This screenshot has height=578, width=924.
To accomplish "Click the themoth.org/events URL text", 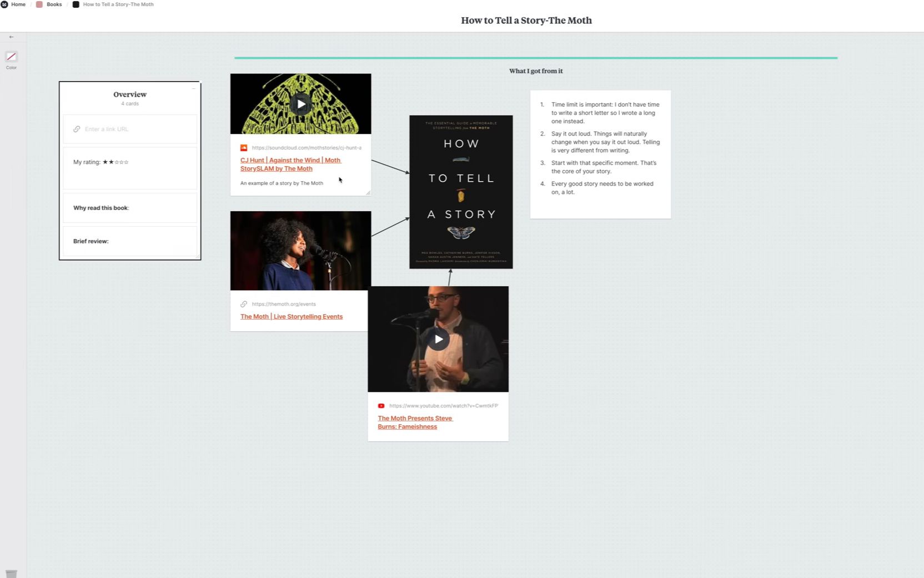I will pos(284,304).
